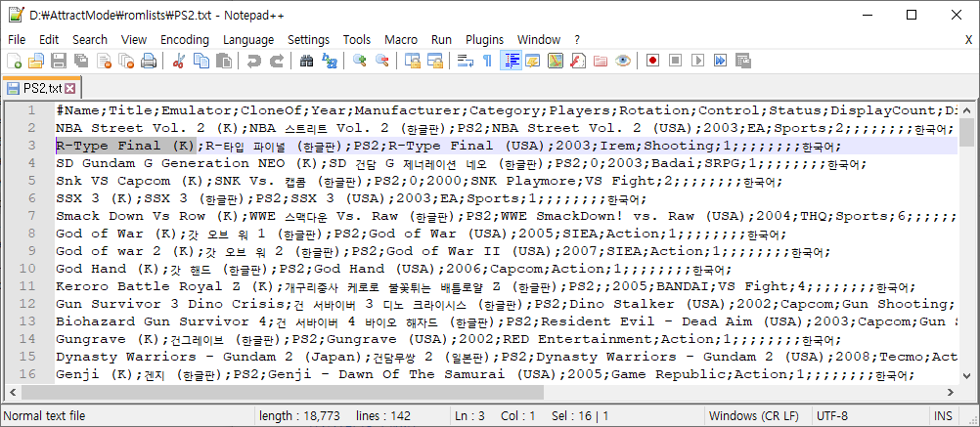Click the vertical scrollbar down arrow

click(x=967, y=376)
